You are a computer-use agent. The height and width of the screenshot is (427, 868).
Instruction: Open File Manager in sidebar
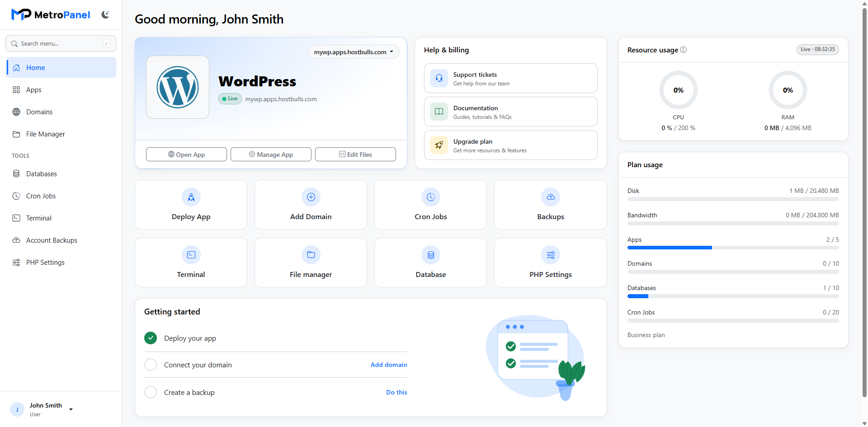point(61,134)
